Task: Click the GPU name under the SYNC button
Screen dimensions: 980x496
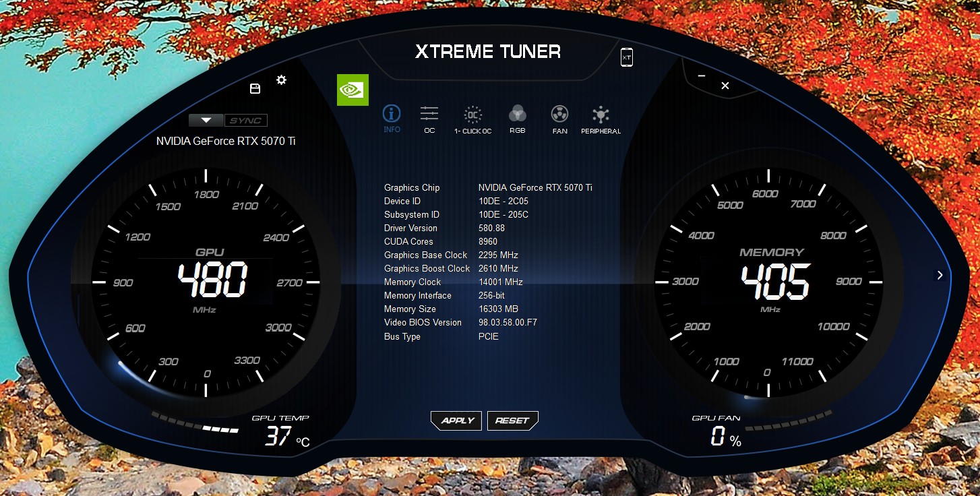Action: 226,141
